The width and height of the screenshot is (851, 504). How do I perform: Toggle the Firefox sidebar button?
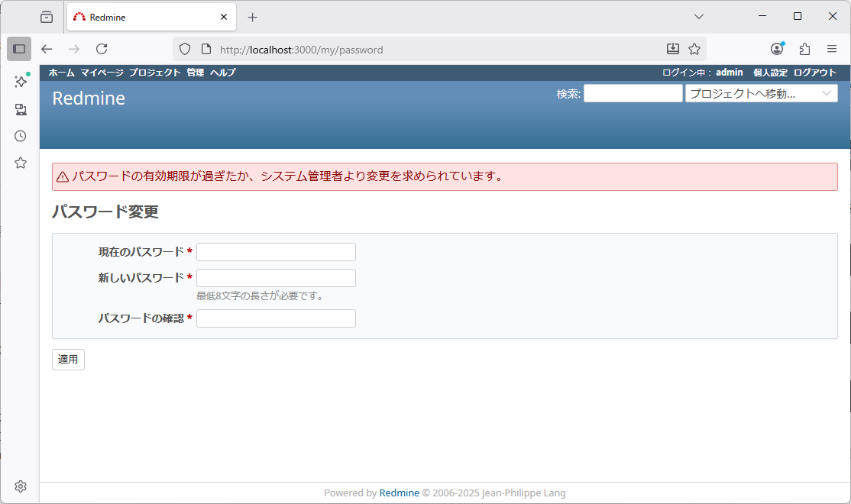click(19, 49)
